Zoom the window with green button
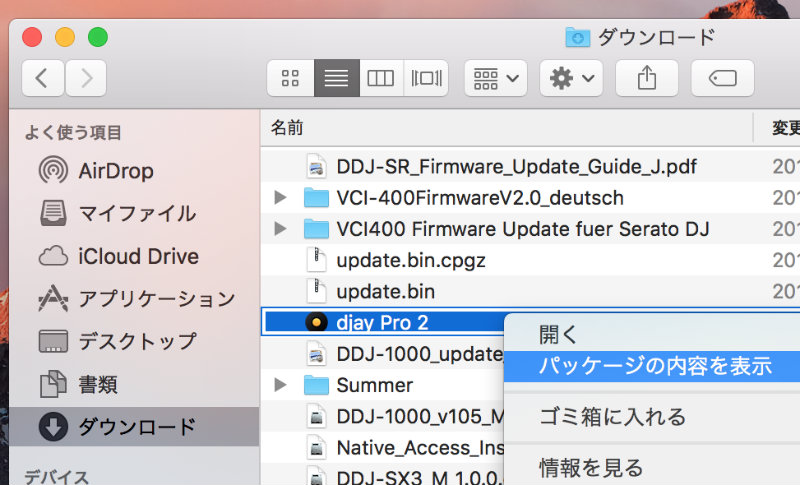The image size is (800, 485). pyautogui.click(x=98, y=37)
